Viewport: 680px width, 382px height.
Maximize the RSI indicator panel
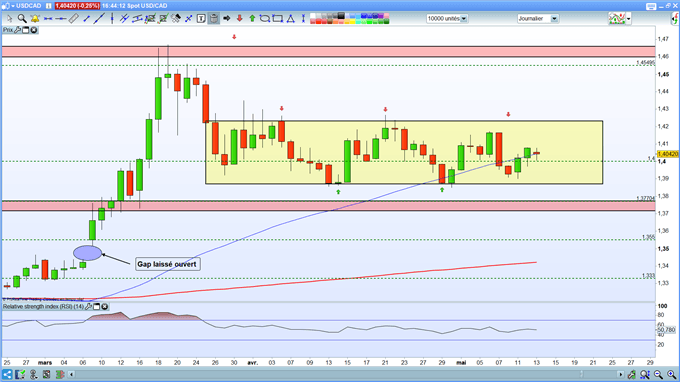(97, 307)
